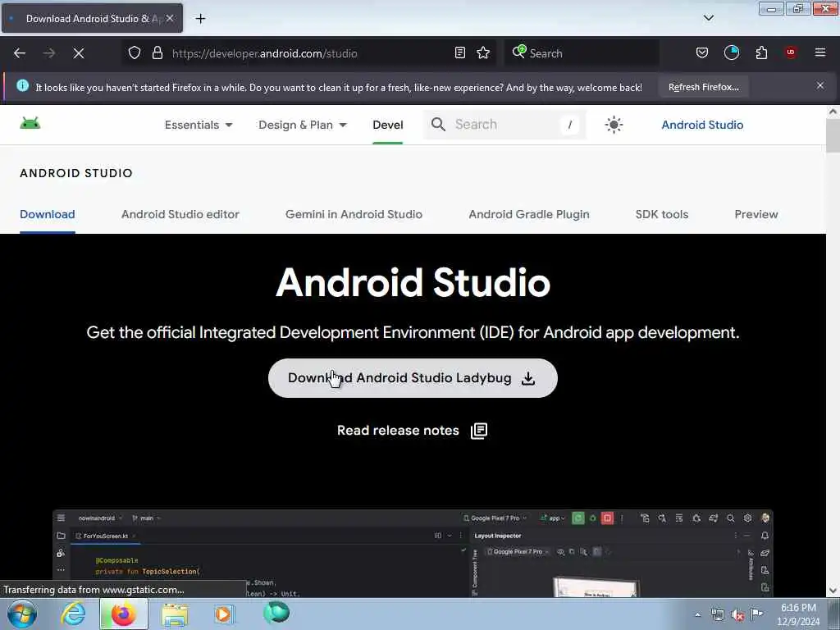Click the page vertical scrollbar thumb

(833, 135)
